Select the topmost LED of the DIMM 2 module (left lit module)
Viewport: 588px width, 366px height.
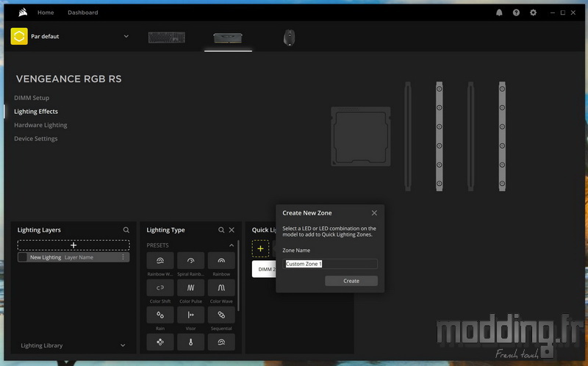point(439,89)
